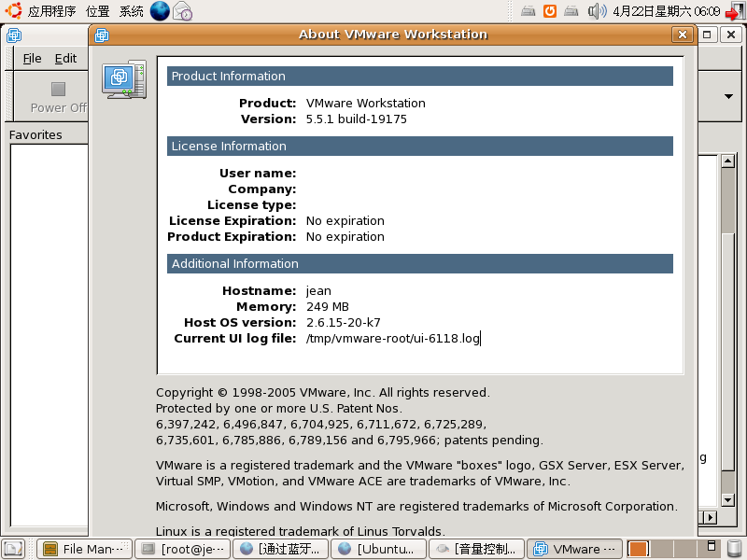Click the product name VMware Workstation value
The width and height of the screenshot is (747, 560).
[365, 104]
